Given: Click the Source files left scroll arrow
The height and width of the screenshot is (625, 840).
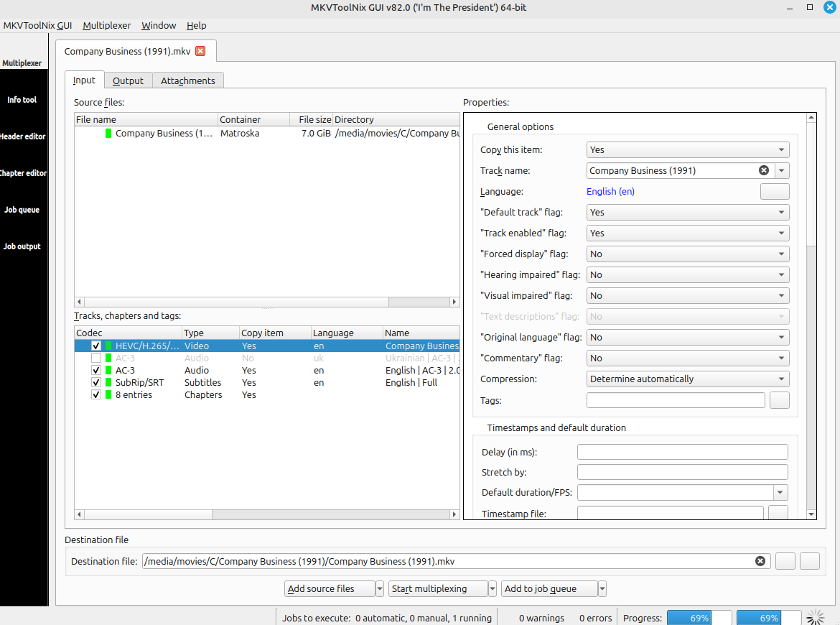Looking at the screenshot, I should (79, 302).
